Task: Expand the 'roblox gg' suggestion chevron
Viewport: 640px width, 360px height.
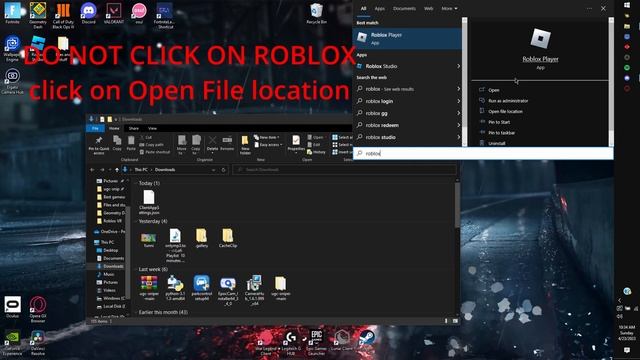Action: coord(458,113)
